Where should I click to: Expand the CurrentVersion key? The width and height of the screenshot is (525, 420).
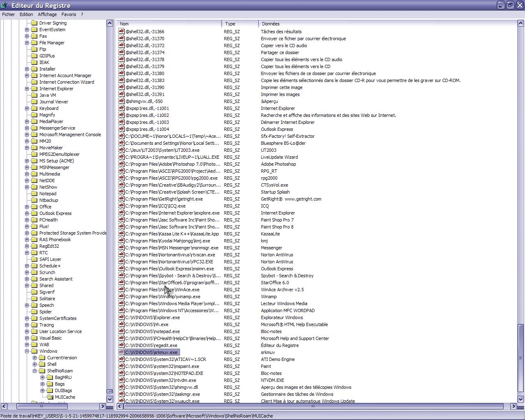click(x=35, y=358)
